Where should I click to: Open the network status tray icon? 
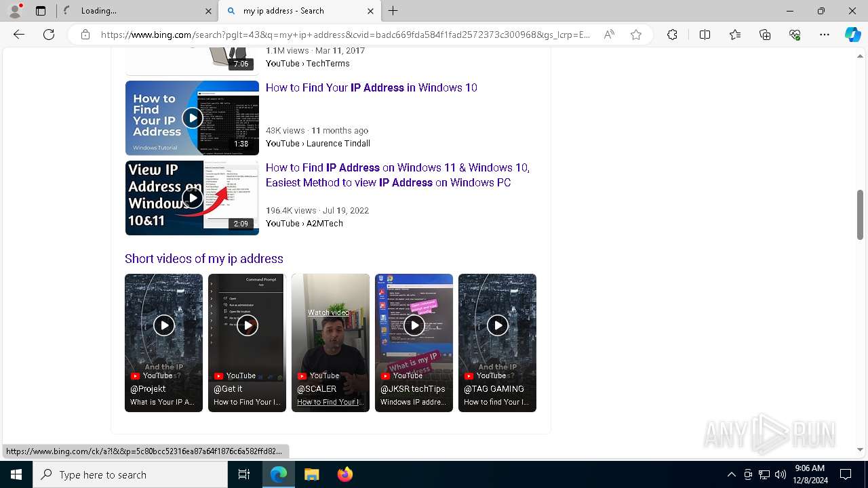(x=764, y=474)
